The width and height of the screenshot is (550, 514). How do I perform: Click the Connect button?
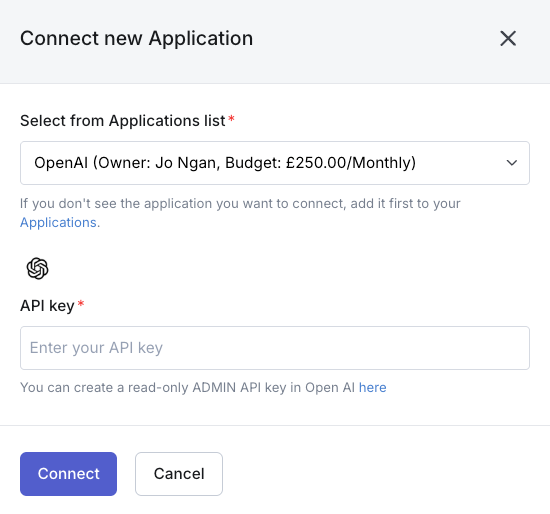pyautogui.click(x=68, y=474)
